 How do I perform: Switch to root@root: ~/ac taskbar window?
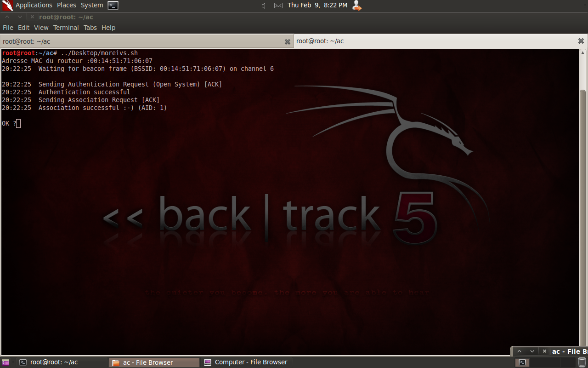click(62, 362)
